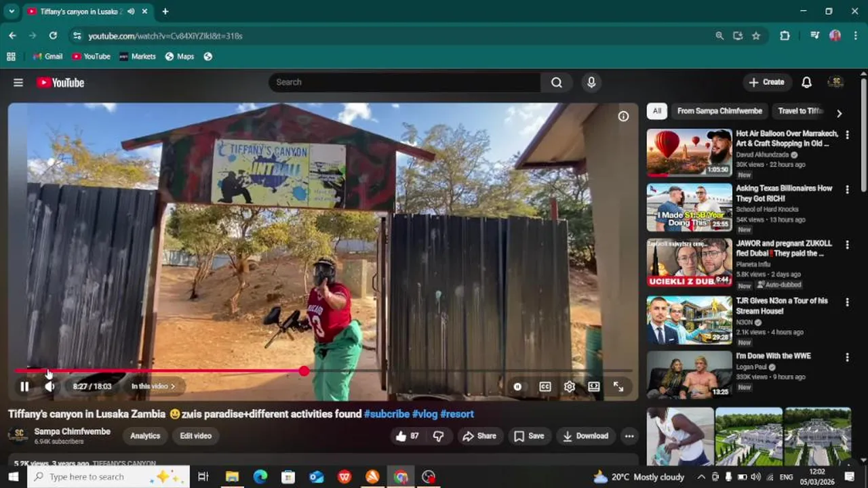Toggle autoplay switch in the player

(x=517, y=386)
